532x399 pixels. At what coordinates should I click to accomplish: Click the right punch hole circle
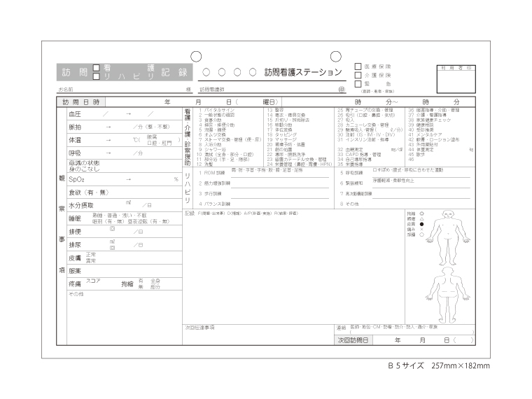tap(335, 56)
